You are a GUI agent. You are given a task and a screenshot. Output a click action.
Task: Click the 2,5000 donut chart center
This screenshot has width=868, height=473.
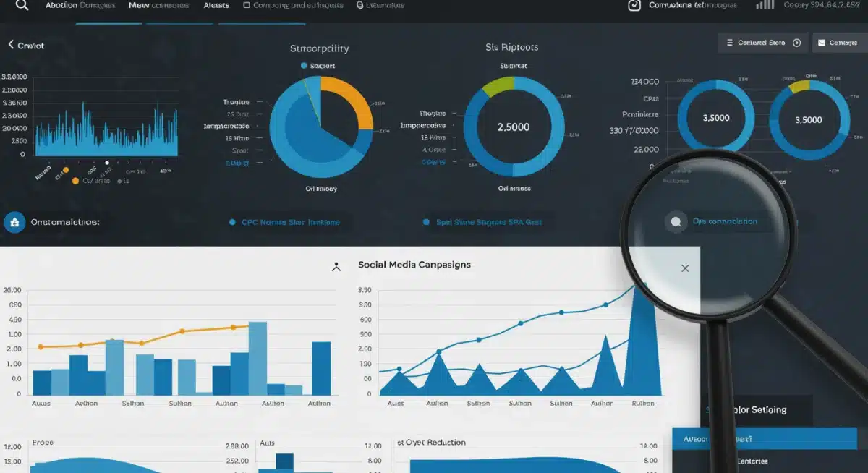514,127
